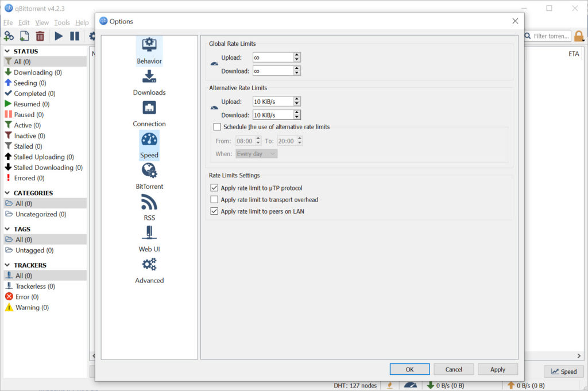Click the connection status plug icon in status bar
Viewport: 588px width, 391px height.
click(390, 385)
